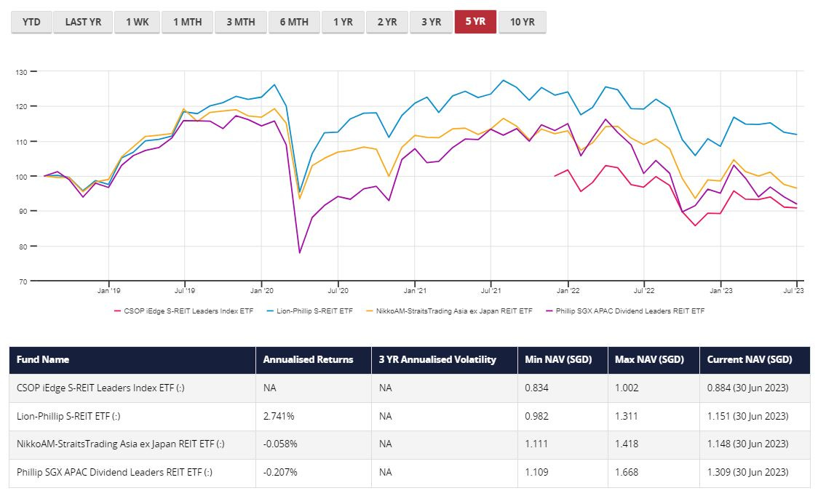The height and width of the screenshot is (504, 826).
Task: Select the YTD time range
Action: [x=31, y=22]
